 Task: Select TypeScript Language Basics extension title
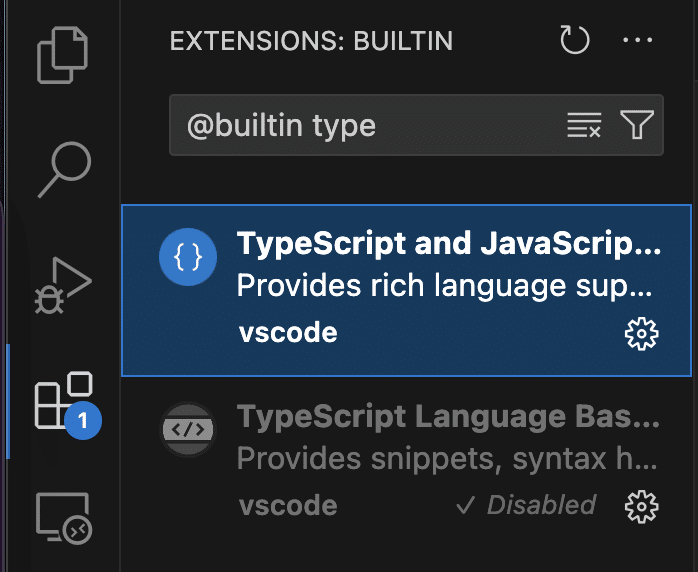tap(449, 417)
